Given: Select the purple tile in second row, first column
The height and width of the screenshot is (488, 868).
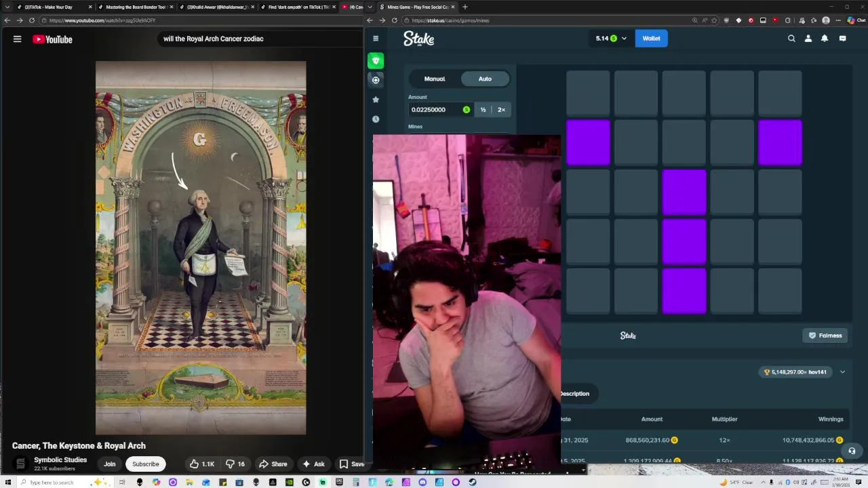Looking at the screenshot, I should (x=588, y=142).
